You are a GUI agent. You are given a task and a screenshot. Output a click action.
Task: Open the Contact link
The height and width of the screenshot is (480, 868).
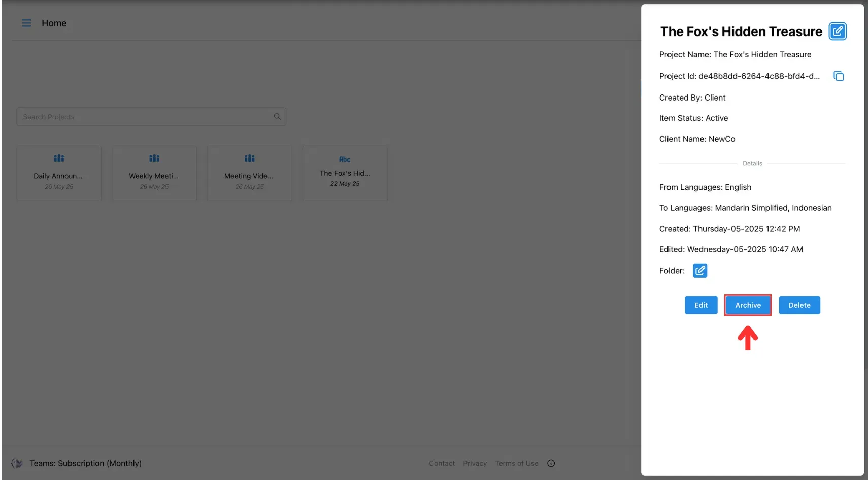(442, 463)
